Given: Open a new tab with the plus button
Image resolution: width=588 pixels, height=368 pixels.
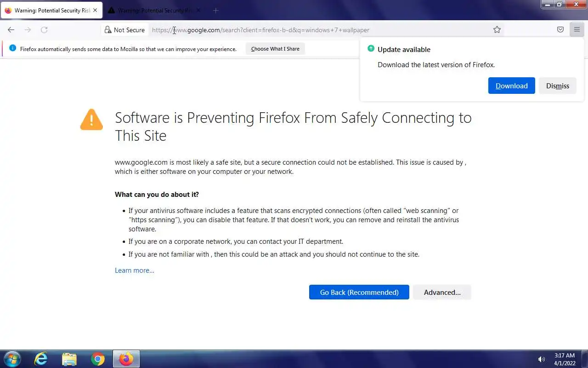Looking at the screenshot, I should coord(215,10).
